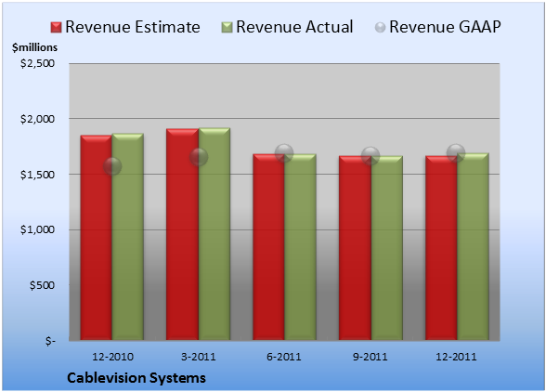
Task: Click the $1,000 axis value
Action: pos(37,229)
